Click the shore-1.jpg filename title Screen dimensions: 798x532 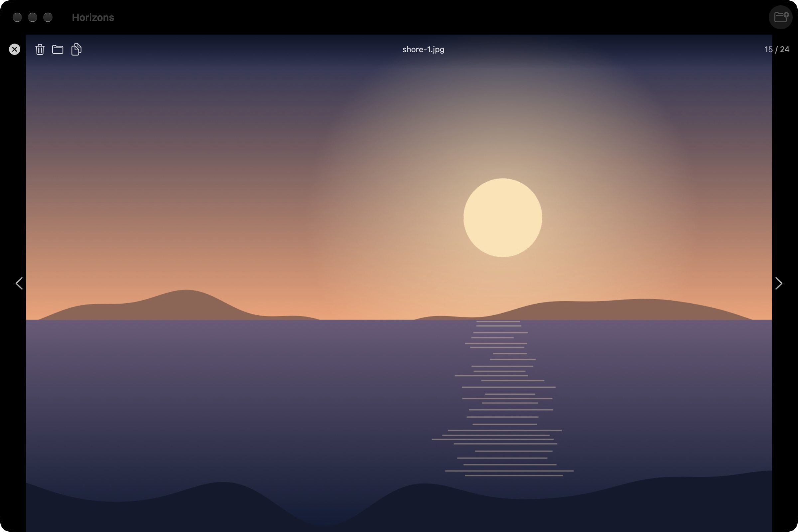(x=423, y=50)
